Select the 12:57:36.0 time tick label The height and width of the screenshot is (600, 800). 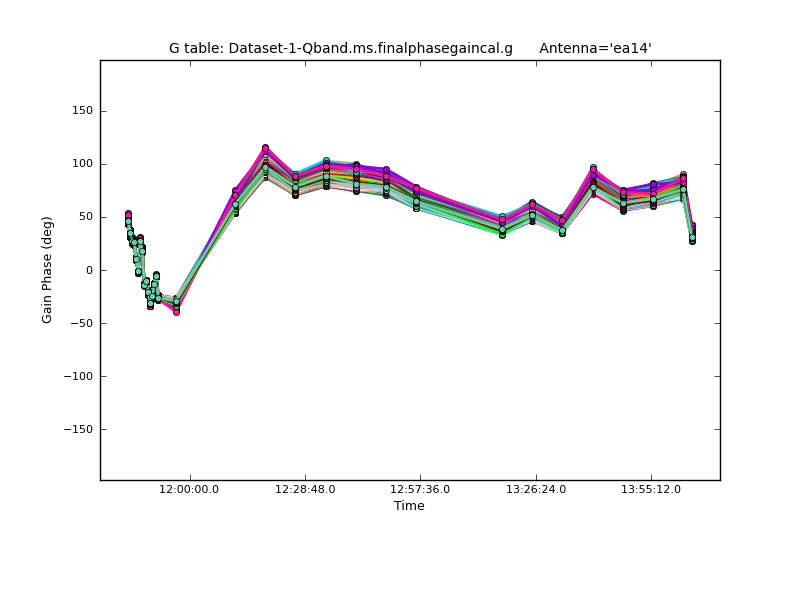click(x=420, y=489)
